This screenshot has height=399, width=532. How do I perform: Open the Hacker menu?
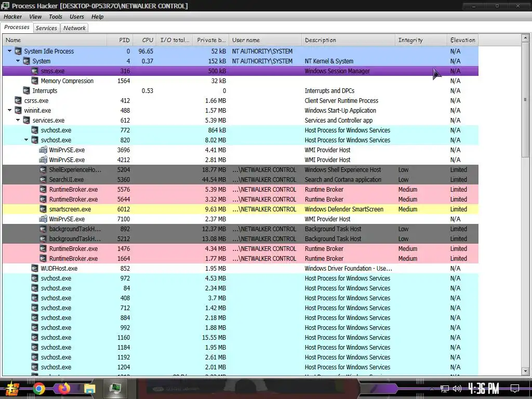[12, 17]
